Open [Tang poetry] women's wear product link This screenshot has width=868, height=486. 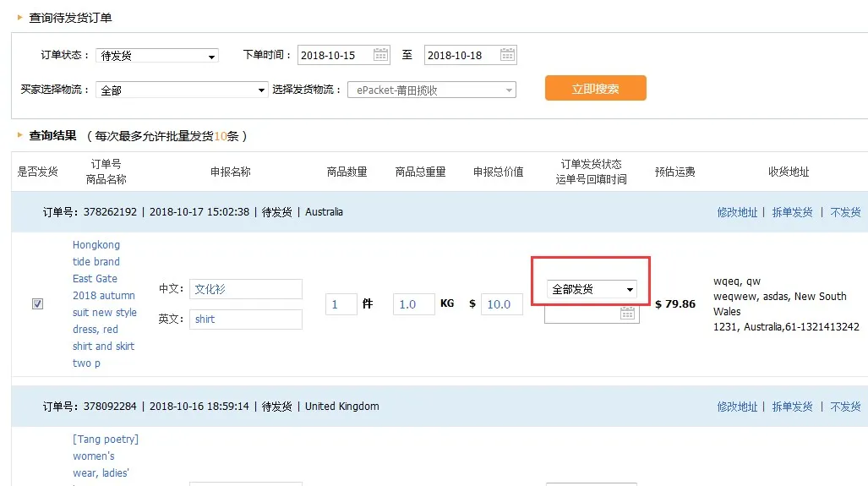[105, 456]
